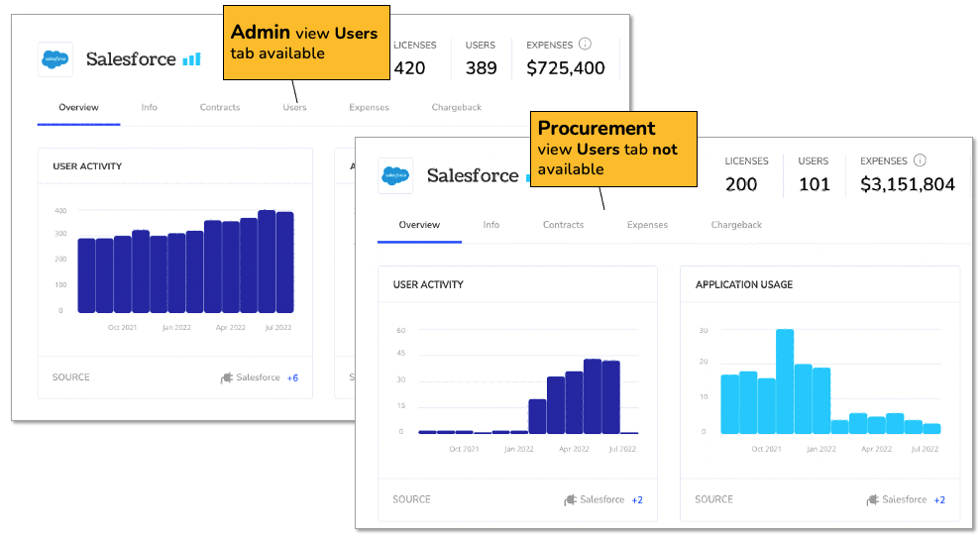980x535 pixels.
Task: Click the Salesforce app name in the Admin view header
Action: point(131,59)
